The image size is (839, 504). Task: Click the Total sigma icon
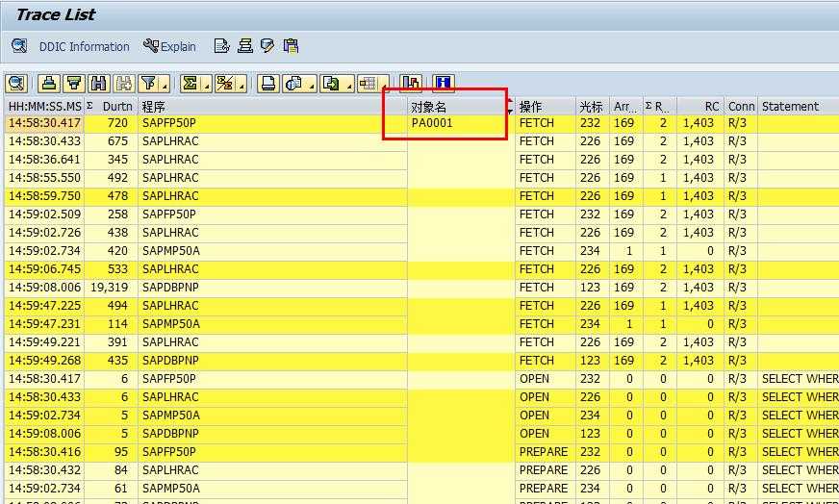coord(190,84)
